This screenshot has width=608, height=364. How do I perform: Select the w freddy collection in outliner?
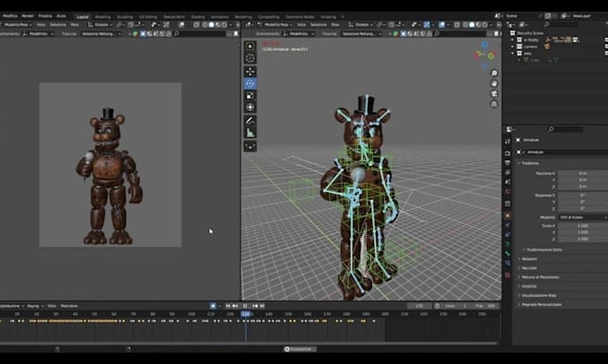click(531, 39)
